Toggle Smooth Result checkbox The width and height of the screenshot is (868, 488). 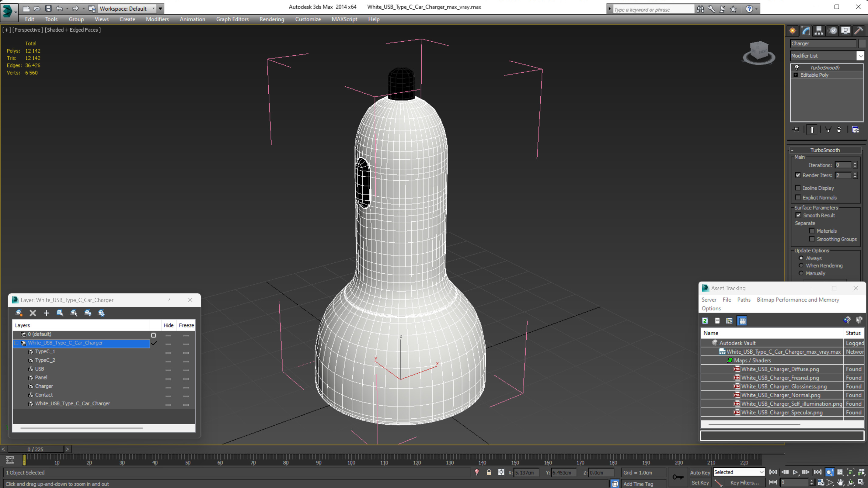(x=798, y=215)
